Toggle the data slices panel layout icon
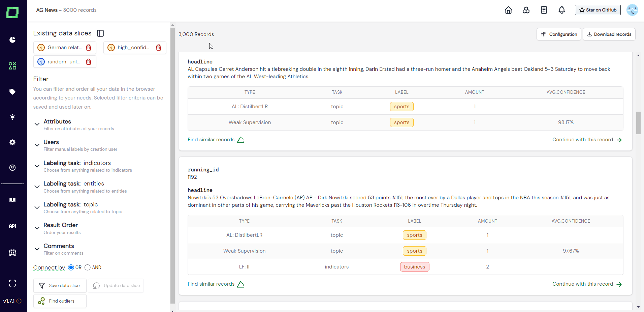 pos(100,33)
